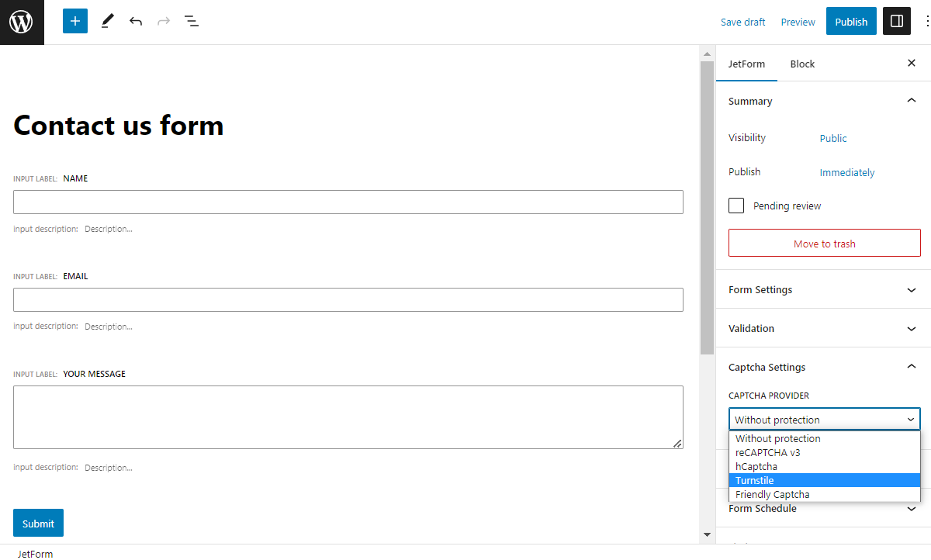931x560 pixels.
Task: Open the block inserter with the plus icon
Action: click(x=74, y=21)
